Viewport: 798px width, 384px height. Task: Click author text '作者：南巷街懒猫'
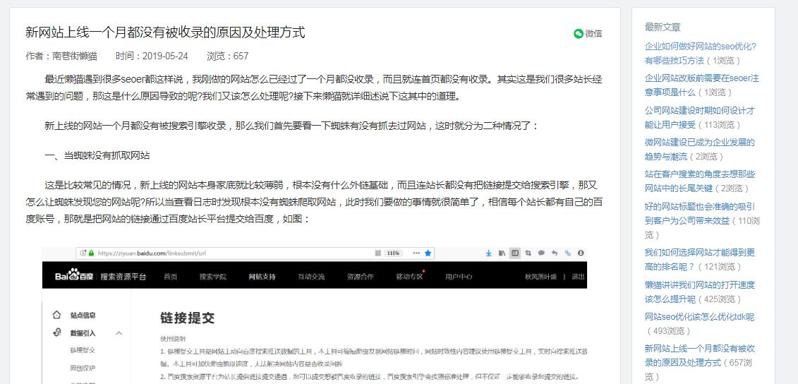coord(61,56)
